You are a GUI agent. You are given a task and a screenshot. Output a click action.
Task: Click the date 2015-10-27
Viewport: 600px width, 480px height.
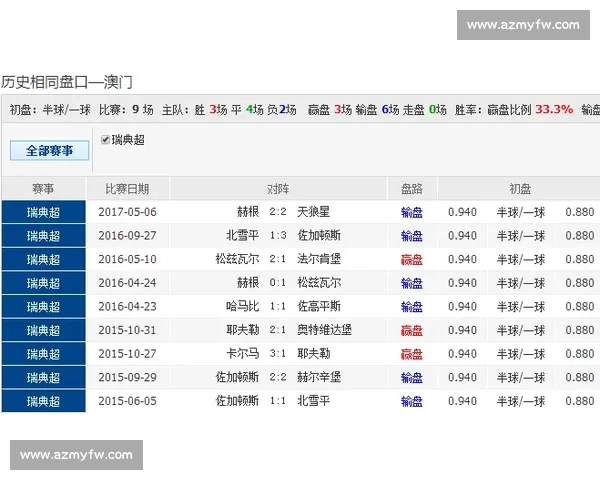(x=127, y=354)
